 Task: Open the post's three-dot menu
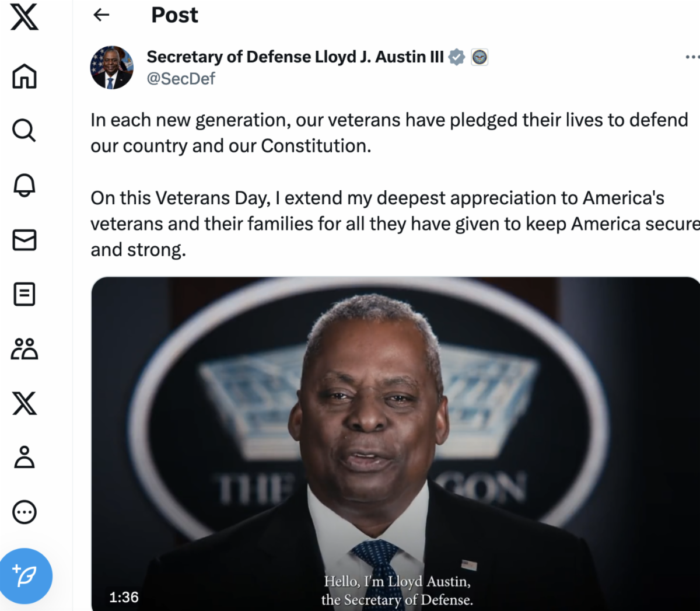[x=692, y=57]
